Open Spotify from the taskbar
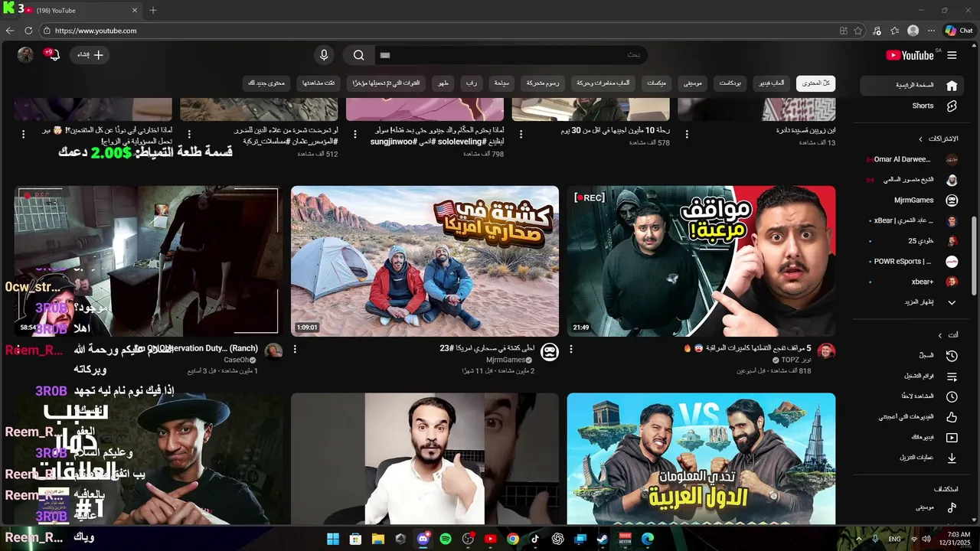 [446, 539]
